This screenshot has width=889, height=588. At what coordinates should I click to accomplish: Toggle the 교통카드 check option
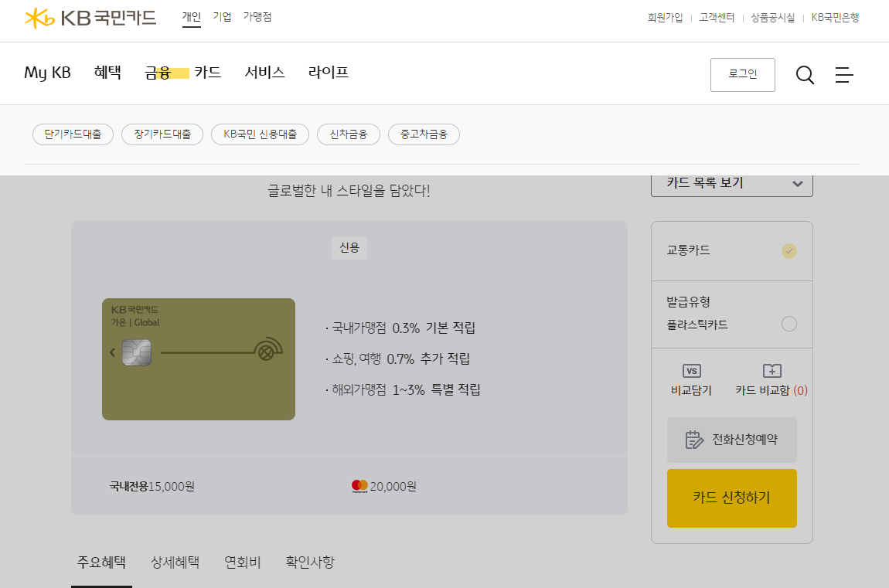point(789,251)
